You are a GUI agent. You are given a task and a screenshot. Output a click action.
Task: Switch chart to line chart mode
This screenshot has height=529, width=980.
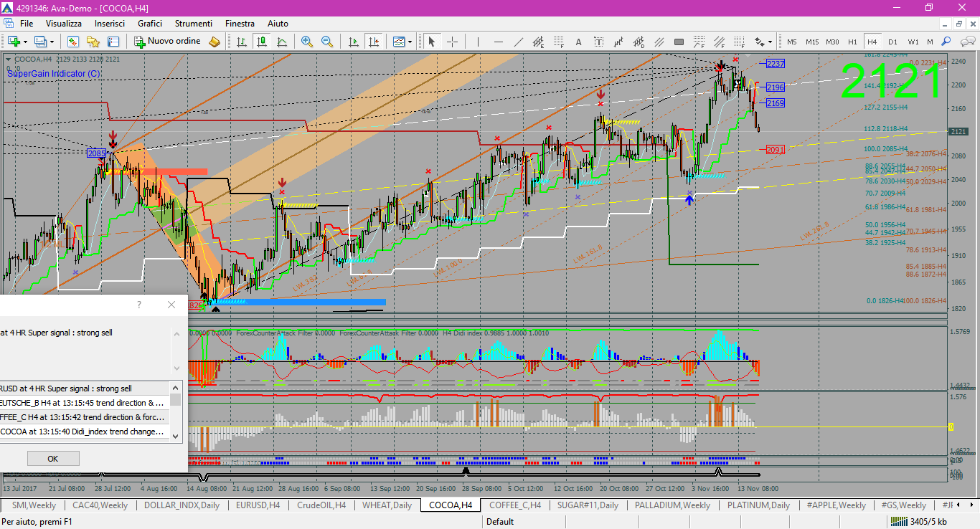coord(282,42)
